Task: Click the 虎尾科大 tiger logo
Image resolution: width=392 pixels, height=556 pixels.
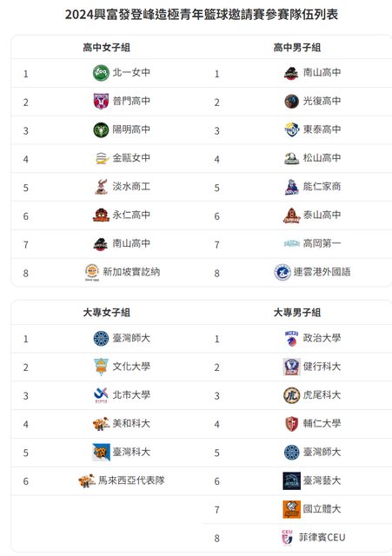Action: pyautogui.click(x=291, y=395)
